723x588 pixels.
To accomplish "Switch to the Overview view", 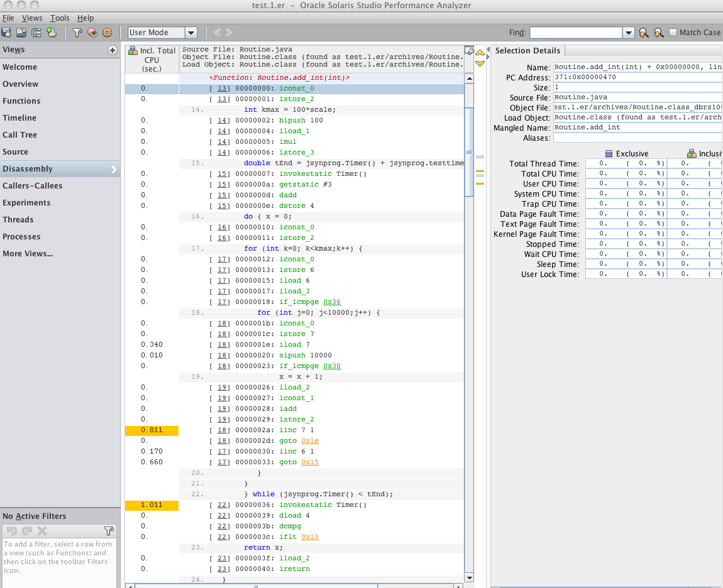I will [60, 84].
